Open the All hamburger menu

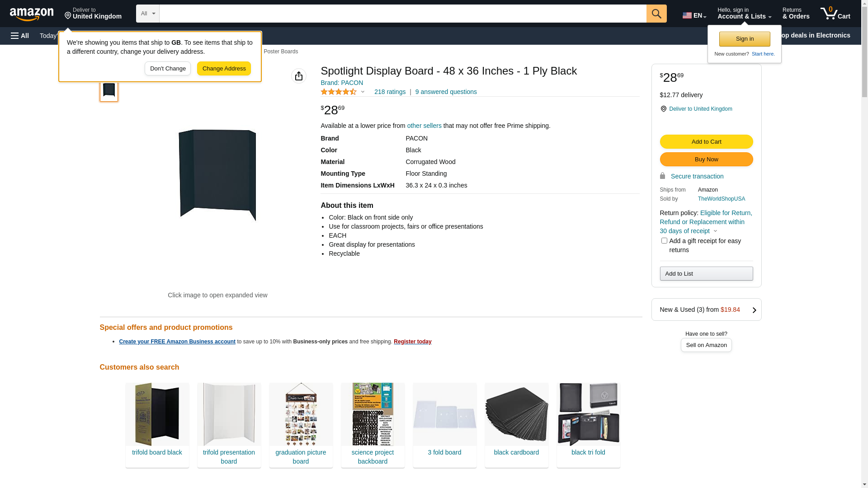(x=20, y=36)
